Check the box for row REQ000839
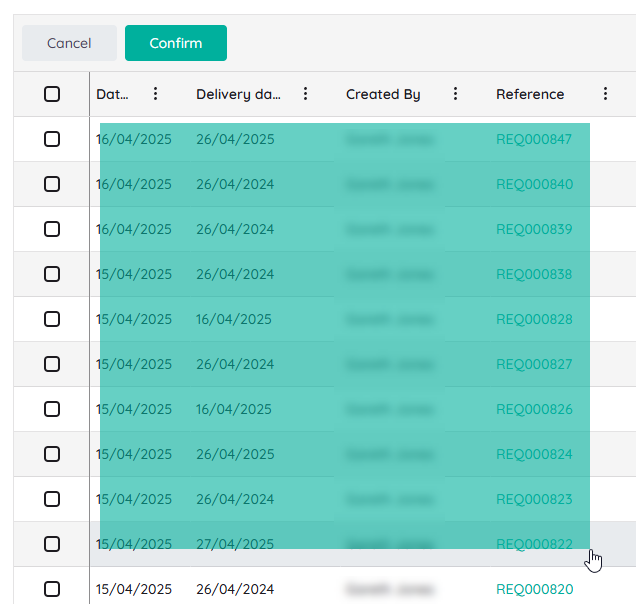This screenshot has width=636, height=604. 52,229
